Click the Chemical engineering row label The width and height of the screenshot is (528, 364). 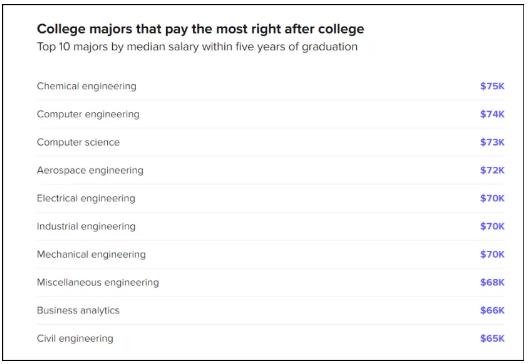[87, 86]
